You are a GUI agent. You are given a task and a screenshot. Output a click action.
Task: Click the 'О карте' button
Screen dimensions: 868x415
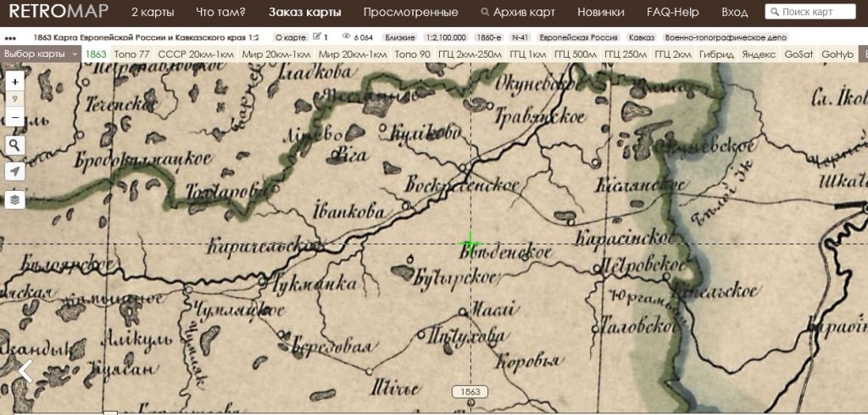[290, 37]
